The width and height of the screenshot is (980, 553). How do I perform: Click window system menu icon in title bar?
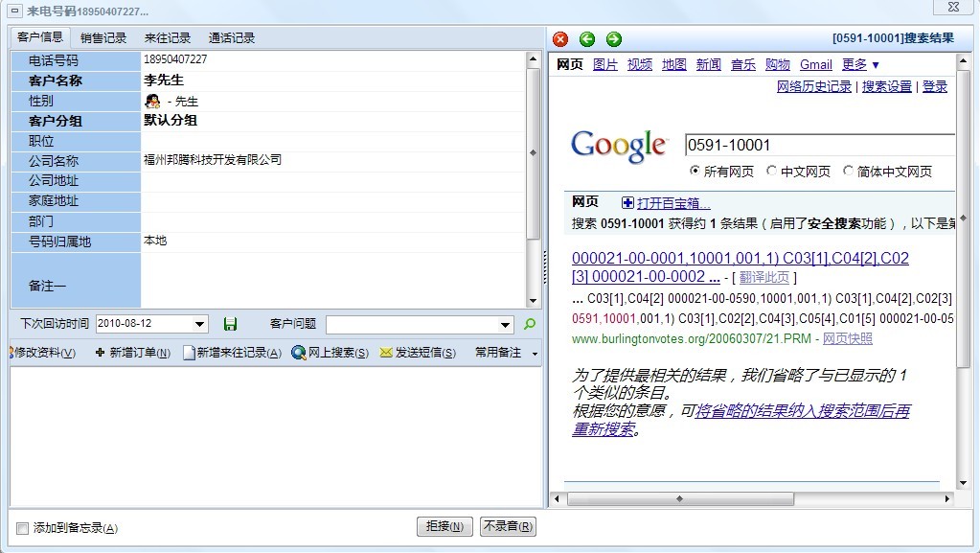click(x=15, y=12)
